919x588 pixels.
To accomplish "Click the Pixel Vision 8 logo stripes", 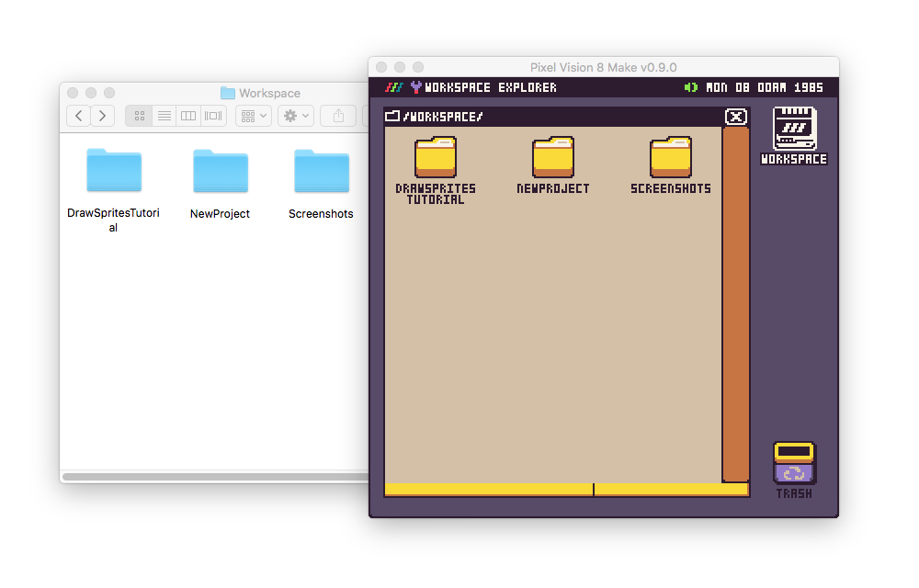I will pyautogui.click(x=394, y=87).
